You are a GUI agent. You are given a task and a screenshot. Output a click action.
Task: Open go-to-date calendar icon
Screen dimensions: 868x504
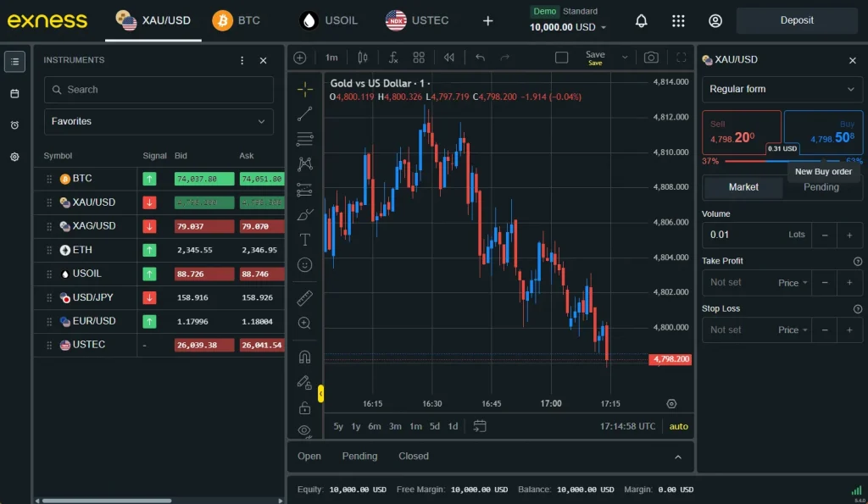coord(480,427)
